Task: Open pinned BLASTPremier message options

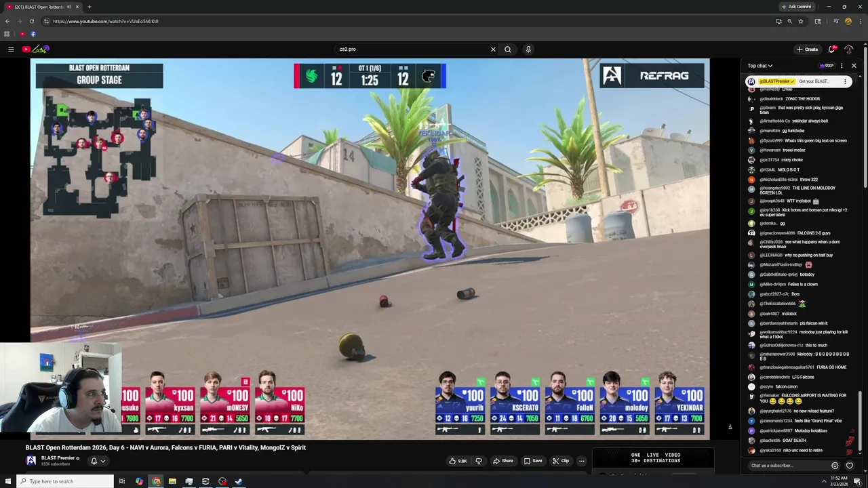Action: click(x=845, y=81)
